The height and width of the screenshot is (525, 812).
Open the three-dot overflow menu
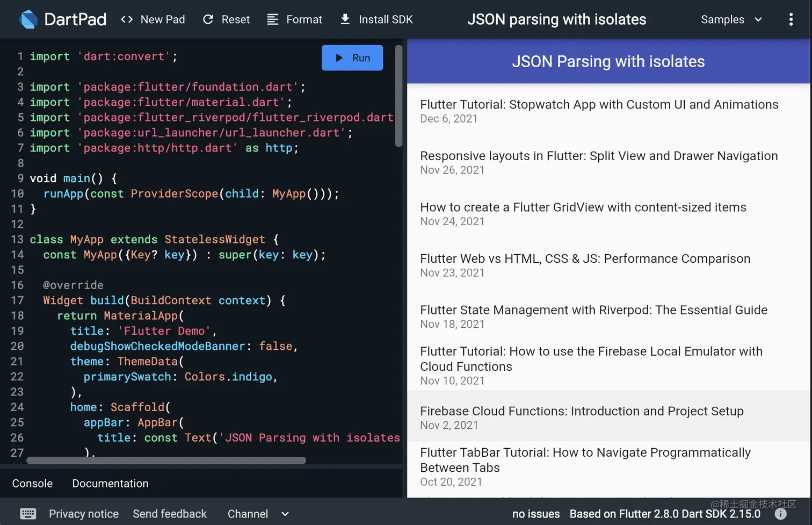click(x=791, y=19)
